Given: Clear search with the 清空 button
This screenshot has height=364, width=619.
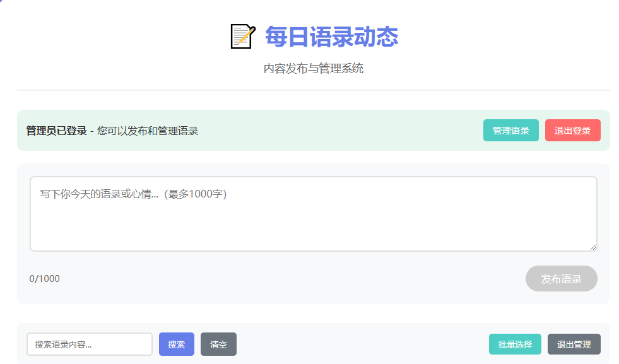Looking at the screenshot, I should [218, 344].
